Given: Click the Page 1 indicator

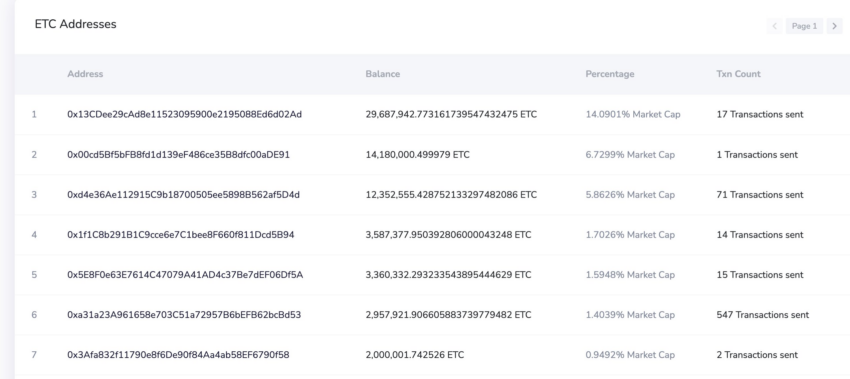Looking at the screenshot, I should click(804, 26).
